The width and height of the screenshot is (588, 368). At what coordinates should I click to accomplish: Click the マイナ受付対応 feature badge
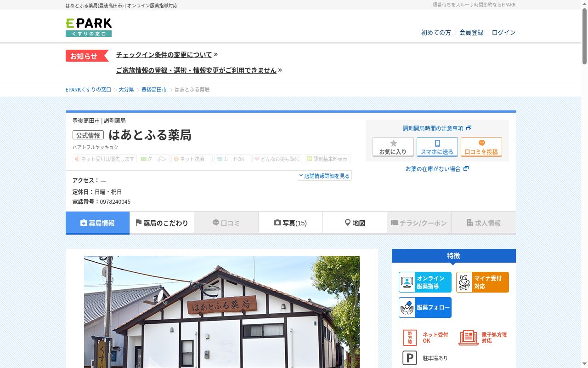coord(482,282)
